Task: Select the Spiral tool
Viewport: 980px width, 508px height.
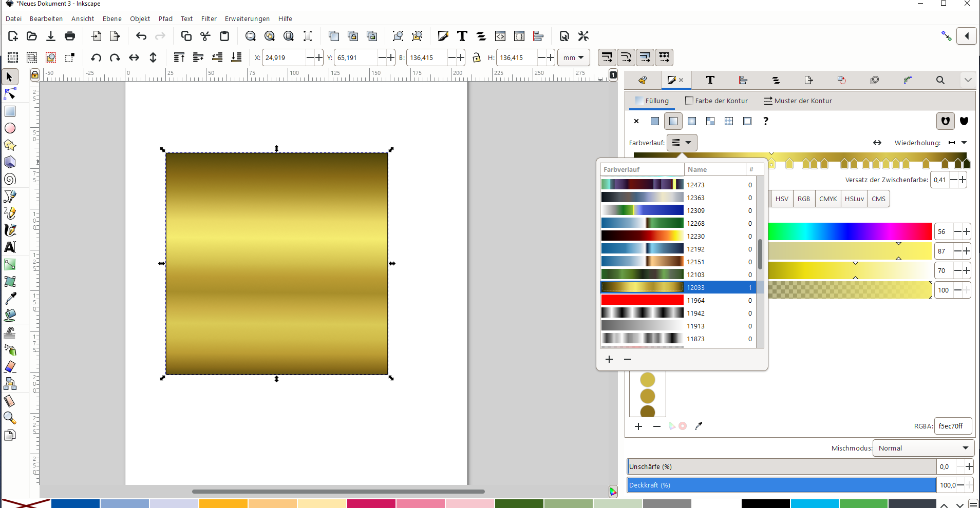Action: click(10, 179)
